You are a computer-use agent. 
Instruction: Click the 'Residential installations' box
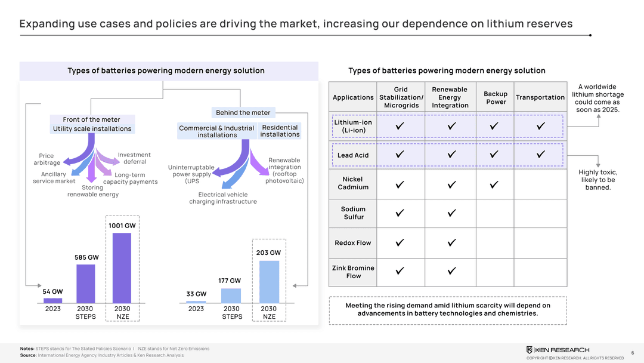tap(280, 131)
